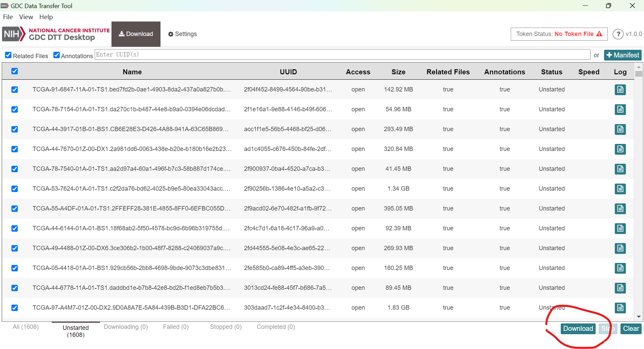Switch to the Completed (0) tab

click(x=275, y=327)
